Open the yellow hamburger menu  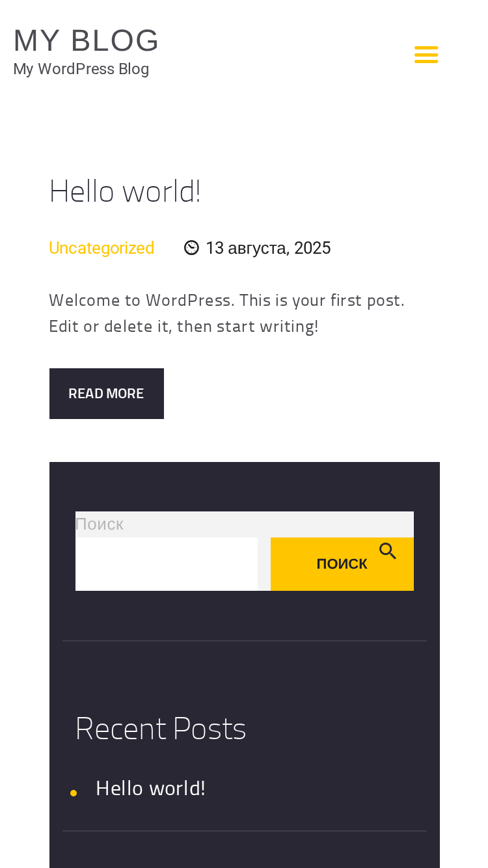(x=426, y=55)
